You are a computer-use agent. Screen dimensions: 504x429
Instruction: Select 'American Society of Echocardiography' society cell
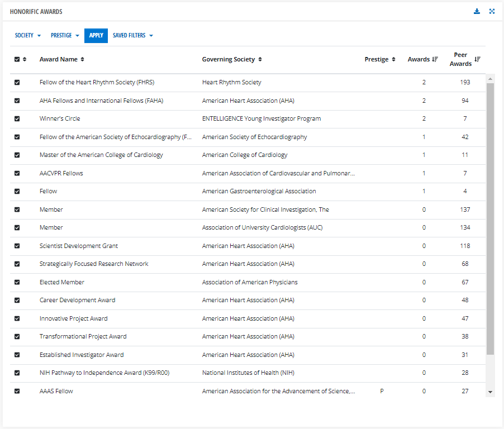254,137
